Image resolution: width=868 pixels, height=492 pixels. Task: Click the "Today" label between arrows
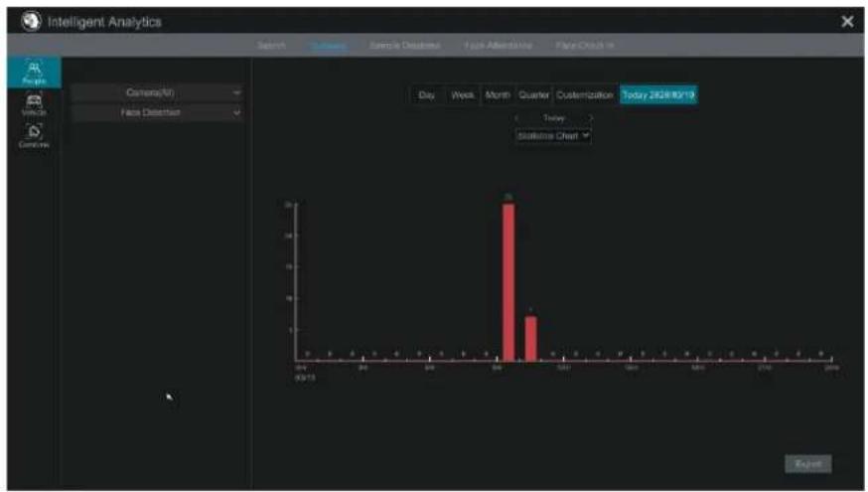(553, 118)
